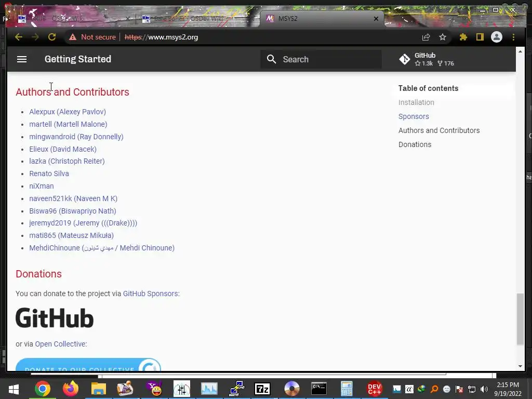Image resolution: width=532 pixels, height=399 pixels.
Task: Open the Chrome profile avatar
Action: click(496, 37)
